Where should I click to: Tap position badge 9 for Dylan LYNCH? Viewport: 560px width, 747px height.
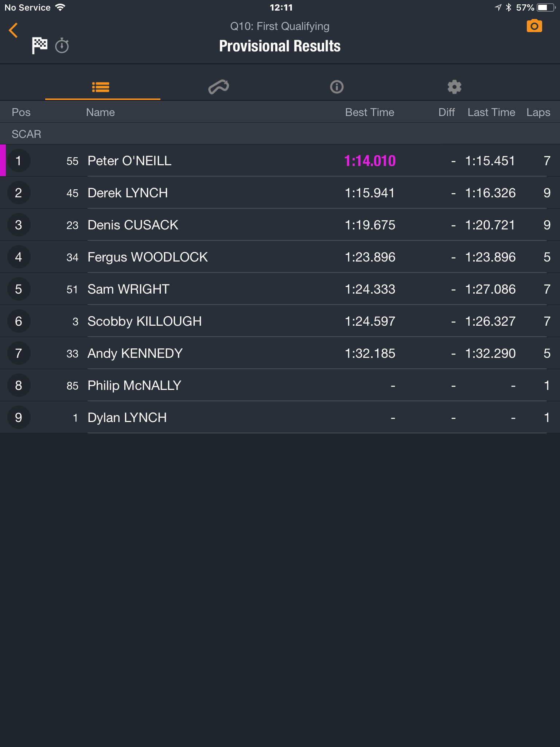click(x=19, y=417)
